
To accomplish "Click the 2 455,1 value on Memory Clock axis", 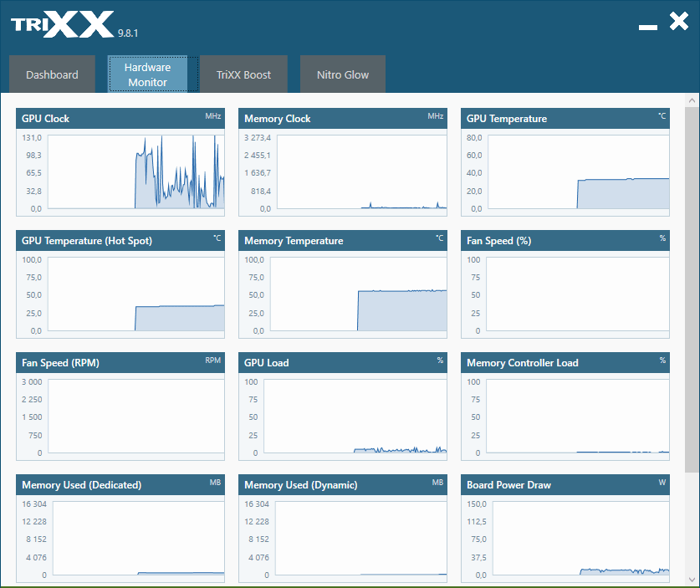I will pyautogui.click(x=257, y=156).
